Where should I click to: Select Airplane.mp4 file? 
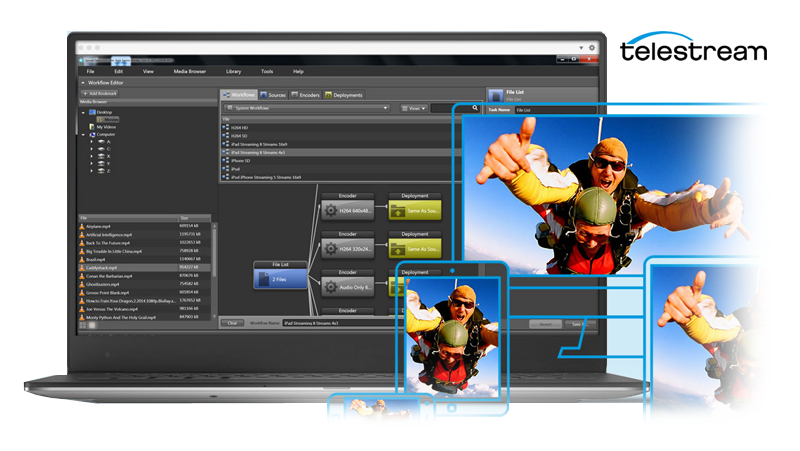pos(145,226)
